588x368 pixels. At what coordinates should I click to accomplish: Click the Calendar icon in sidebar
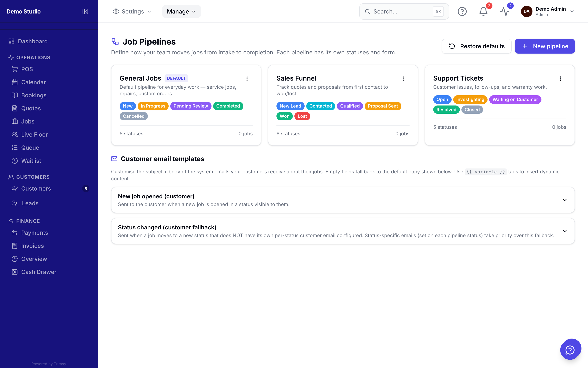point(14,82)
